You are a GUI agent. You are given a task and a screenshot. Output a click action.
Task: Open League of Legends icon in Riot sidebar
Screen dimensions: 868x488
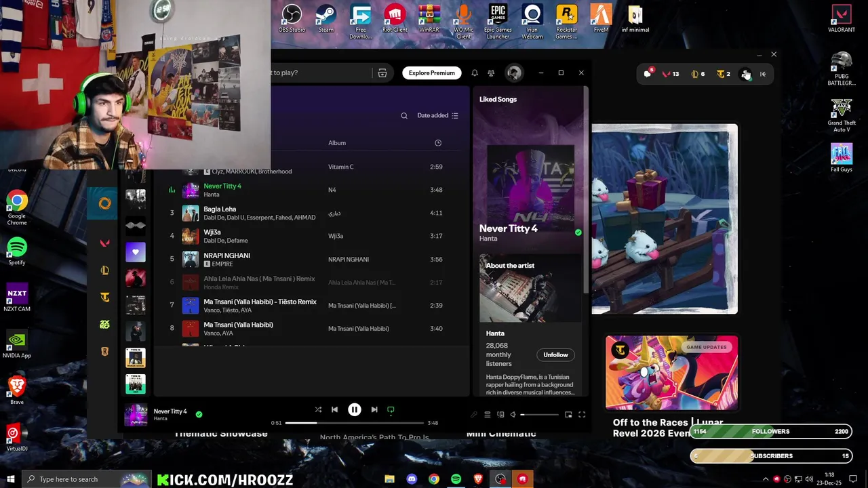tap(104, 270)
